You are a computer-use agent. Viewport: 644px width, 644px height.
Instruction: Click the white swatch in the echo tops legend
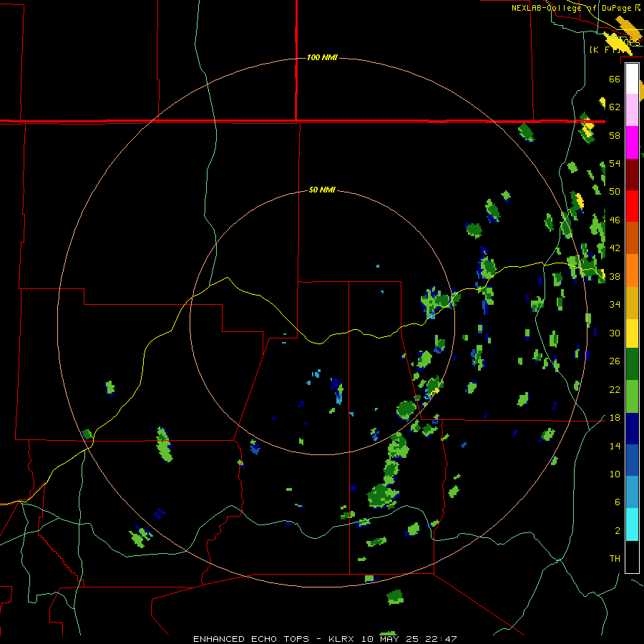(632, 79)
